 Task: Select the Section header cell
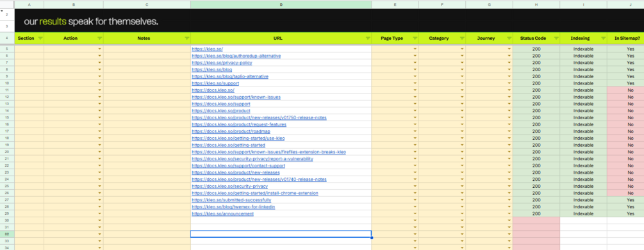point(29,38)
